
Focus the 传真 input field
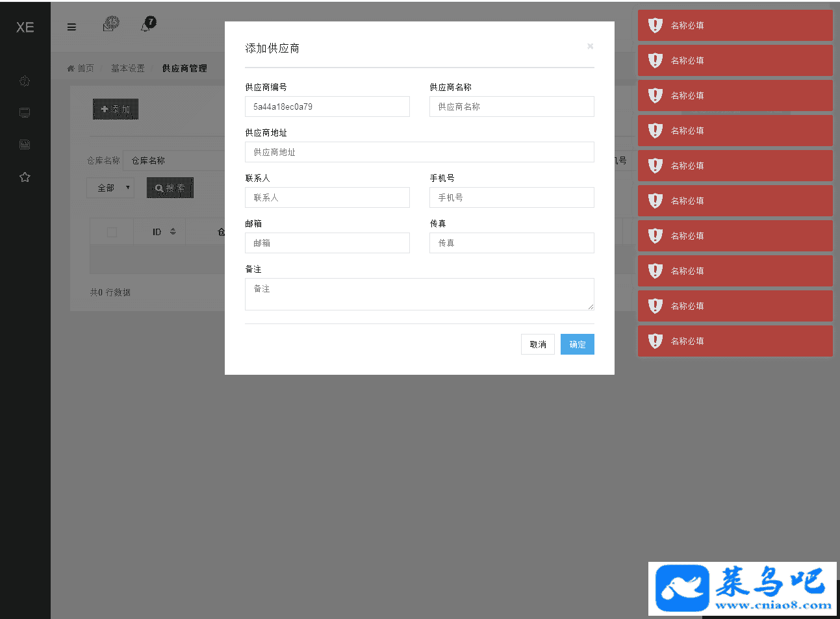(512, 243)
